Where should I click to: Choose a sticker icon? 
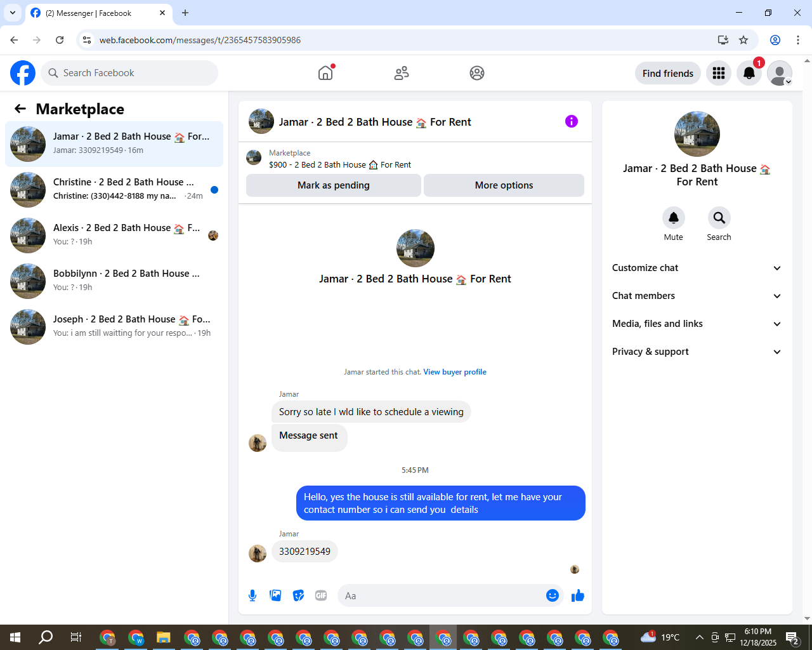click(x=298, y=595)
